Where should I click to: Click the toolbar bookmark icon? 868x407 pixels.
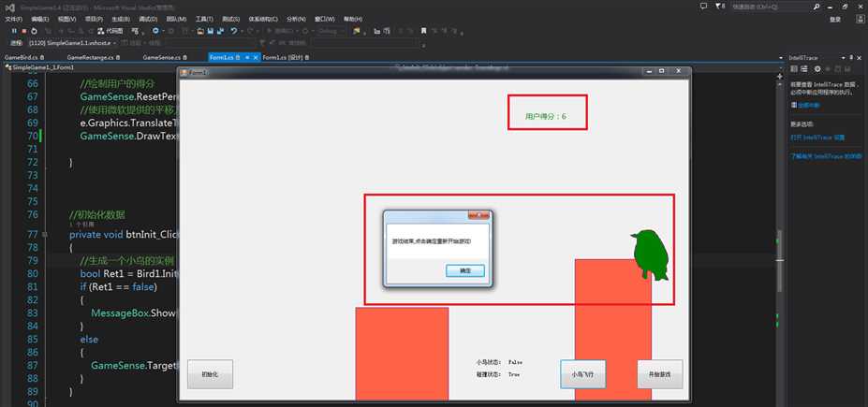click(423, 31)
